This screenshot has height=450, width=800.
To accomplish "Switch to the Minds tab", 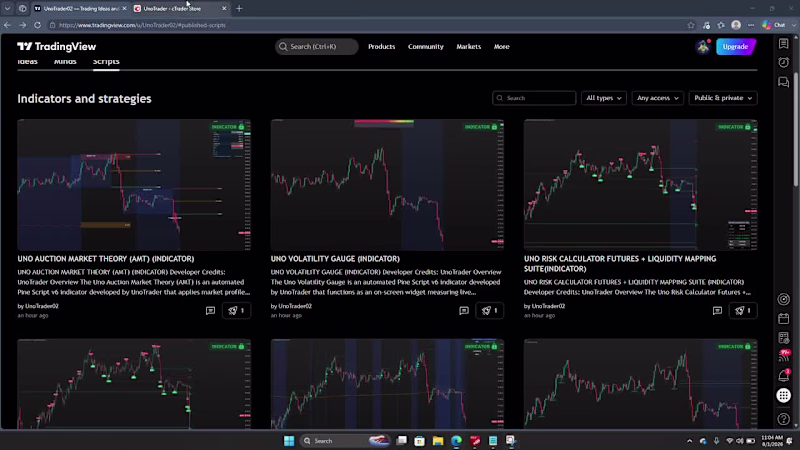I will point(65,62).
